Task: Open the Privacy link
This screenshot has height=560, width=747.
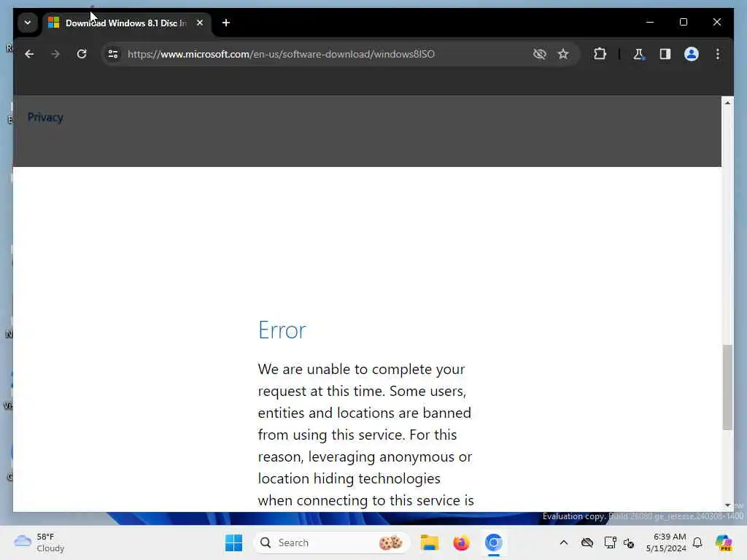Action: click(x=45, y=117)
